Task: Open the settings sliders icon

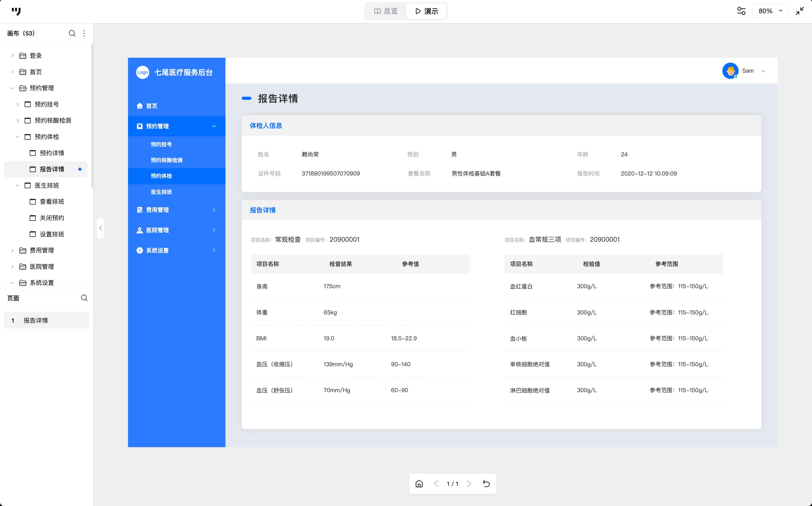Action: point(741,11)
